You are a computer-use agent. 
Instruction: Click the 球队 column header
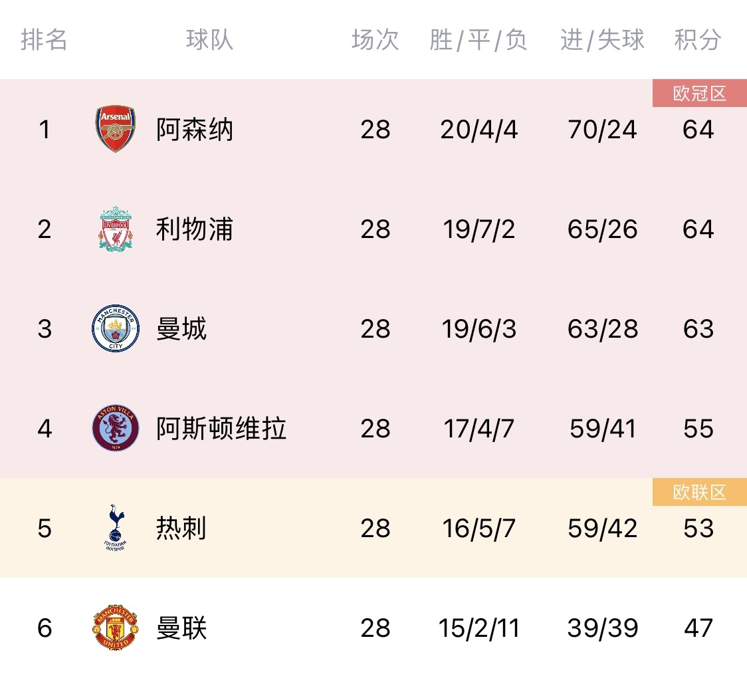(x=209, y=40)
